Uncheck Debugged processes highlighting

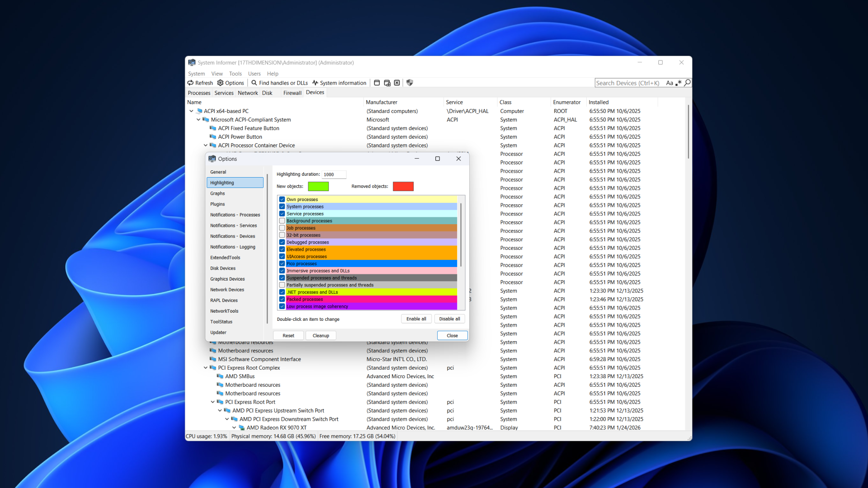282,242
